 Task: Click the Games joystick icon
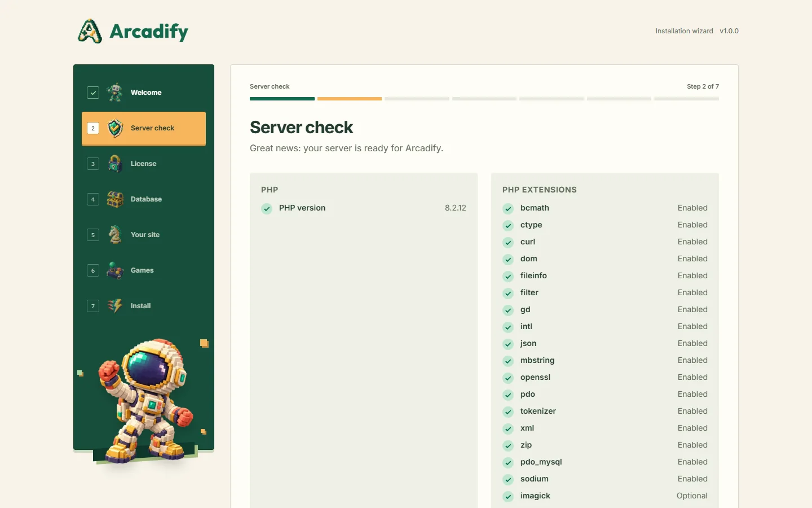tap(115, 270)
